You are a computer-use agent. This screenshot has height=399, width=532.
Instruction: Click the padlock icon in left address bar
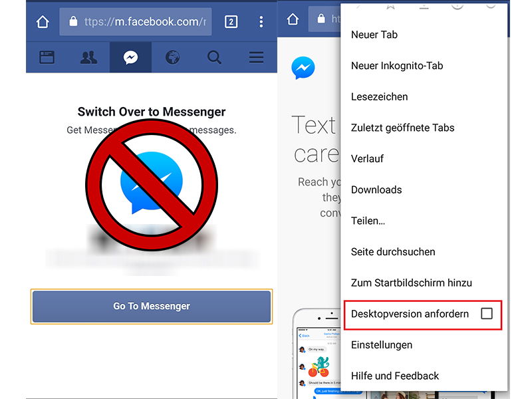coord(73,21)
